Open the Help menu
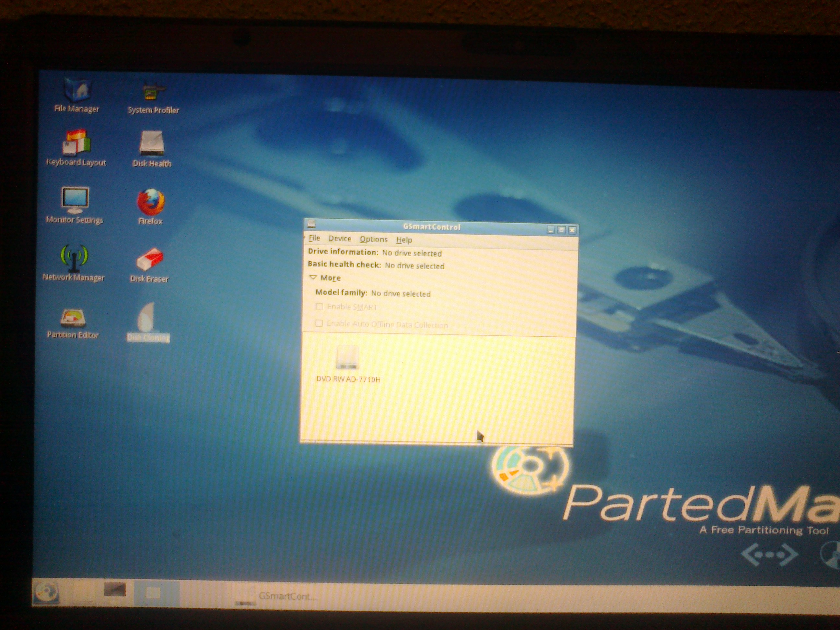Image resolution: width=840 pixels, height=630 pixels. point(404,240)
